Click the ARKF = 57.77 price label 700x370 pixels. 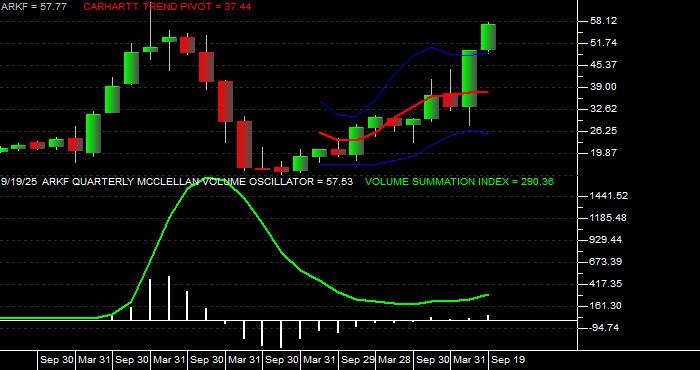[x=33, y=7]
